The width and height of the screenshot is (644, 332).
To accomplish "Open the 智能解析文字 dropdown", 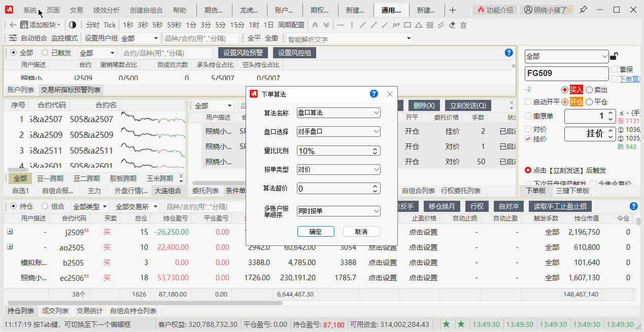I will coord(349,39).
